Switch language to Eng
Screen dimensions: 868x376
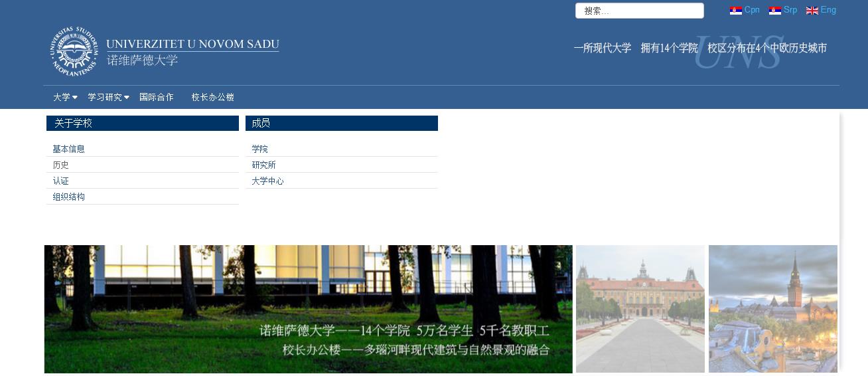[x=828, y=10]
